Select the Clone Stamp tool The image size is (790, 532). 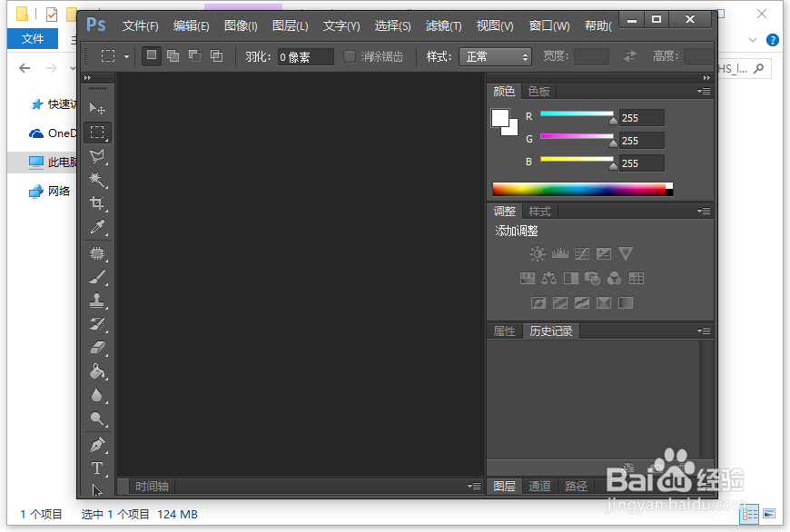(x=97, y=300)
